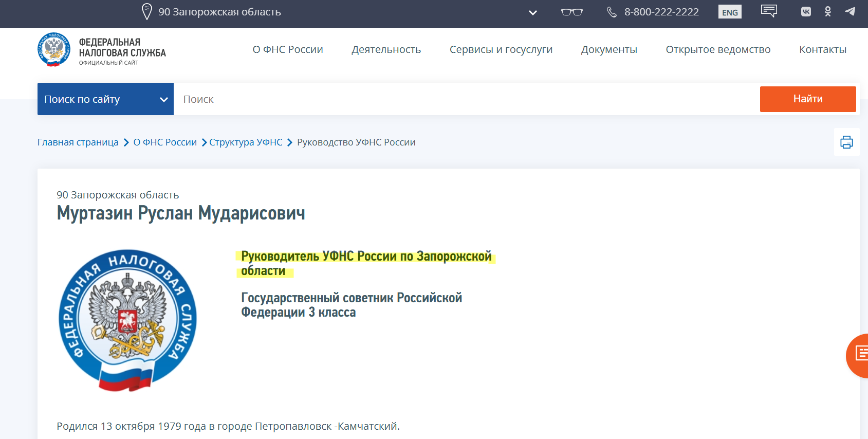Click 'Государственный советник Российской Федерации 3 класса'

click(x=352, y=305)
